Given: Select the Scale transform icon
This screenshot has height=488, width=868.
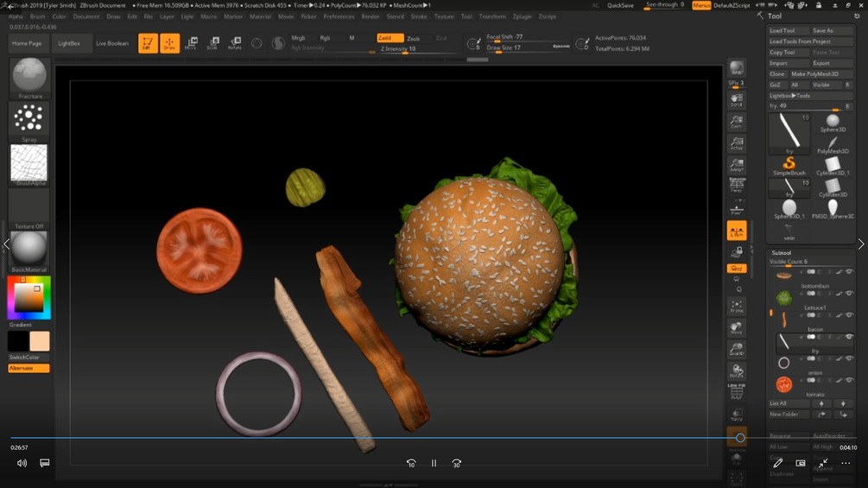Looking at the screenshot, I should [x=212, y=43].
